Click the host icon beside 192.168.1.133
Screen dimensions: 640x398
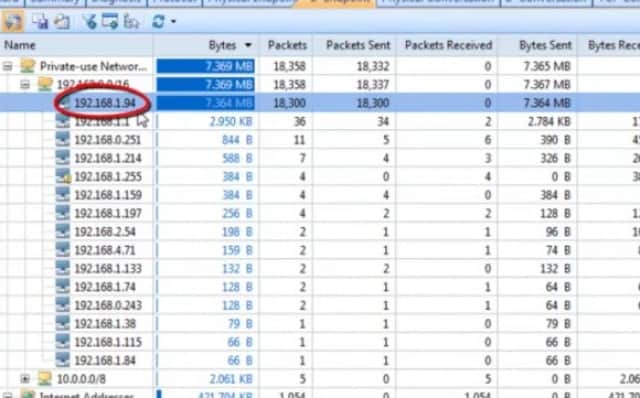[62, 268]
